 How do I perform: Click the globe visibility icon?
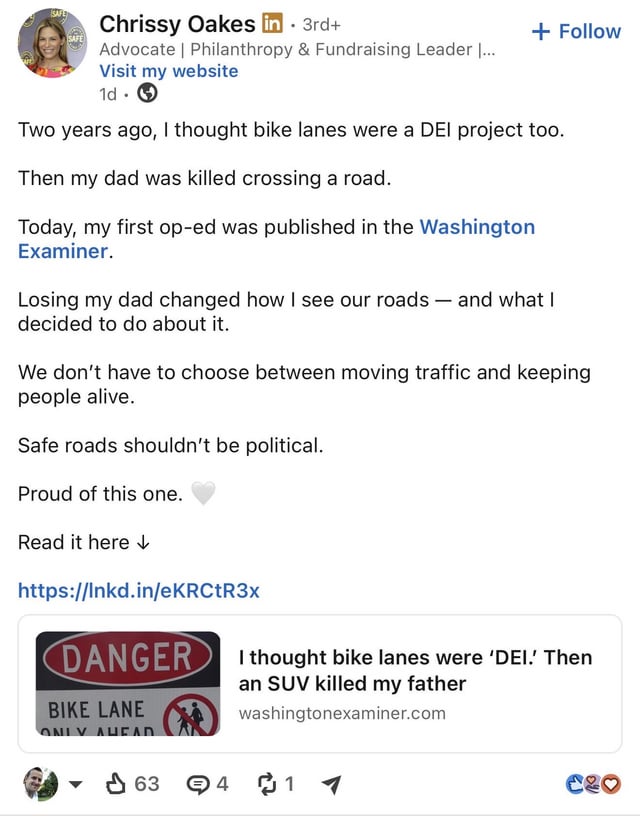coord(147,94)
